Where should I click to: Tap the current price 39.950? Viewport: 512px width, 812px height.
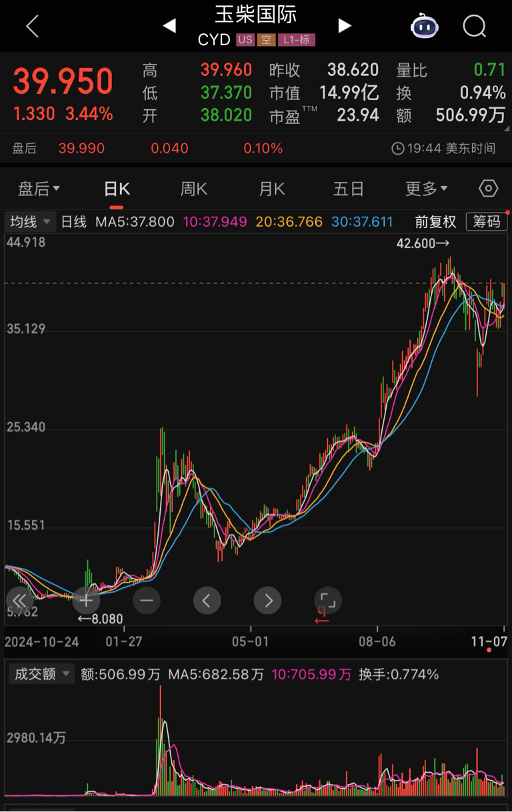63,81
